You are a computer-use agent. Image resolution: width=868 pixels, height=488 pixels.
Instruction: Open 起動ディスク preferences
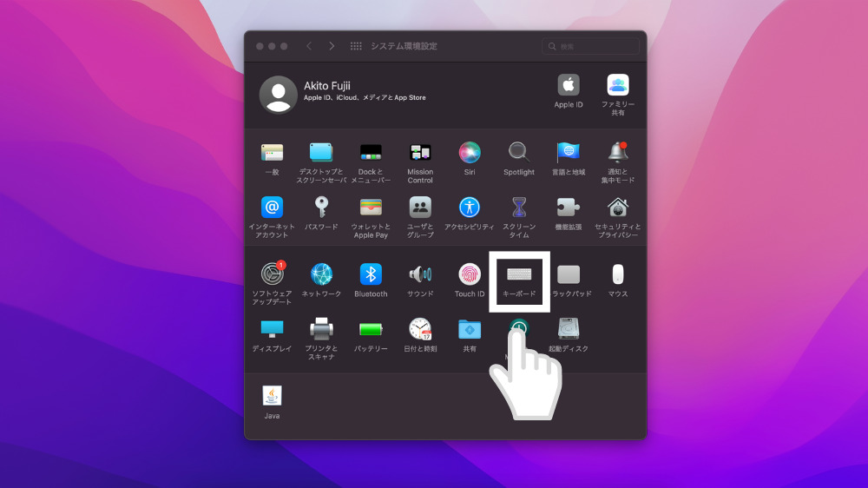click(x=569, y=329)
